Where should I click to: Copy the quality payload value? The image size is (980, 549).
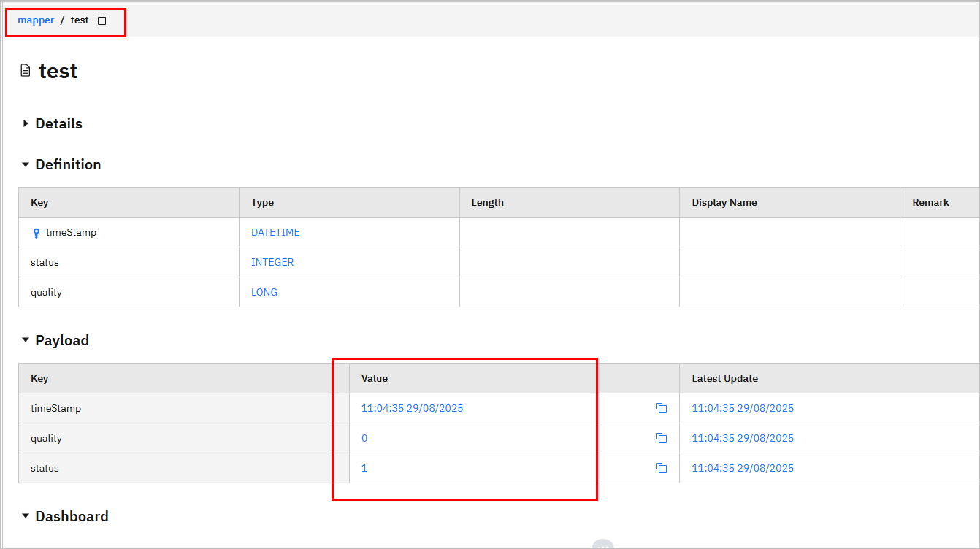tap(662, 439)
